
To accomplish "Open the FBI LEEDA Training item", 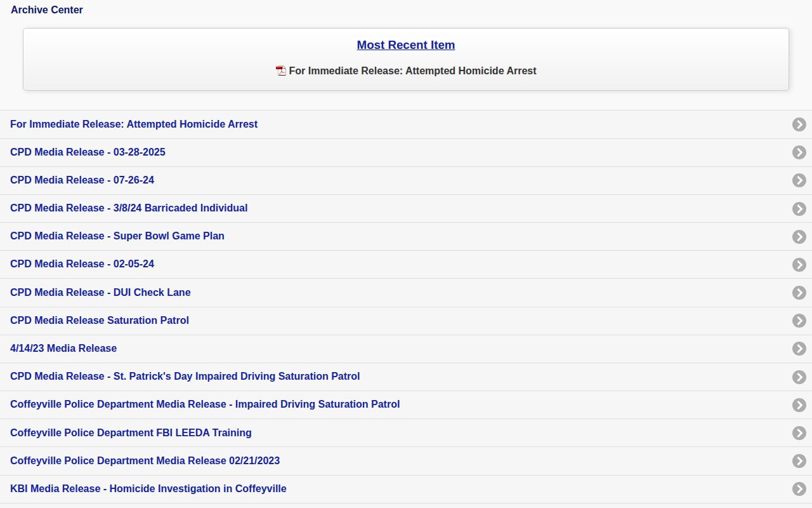I will [406, 433].
